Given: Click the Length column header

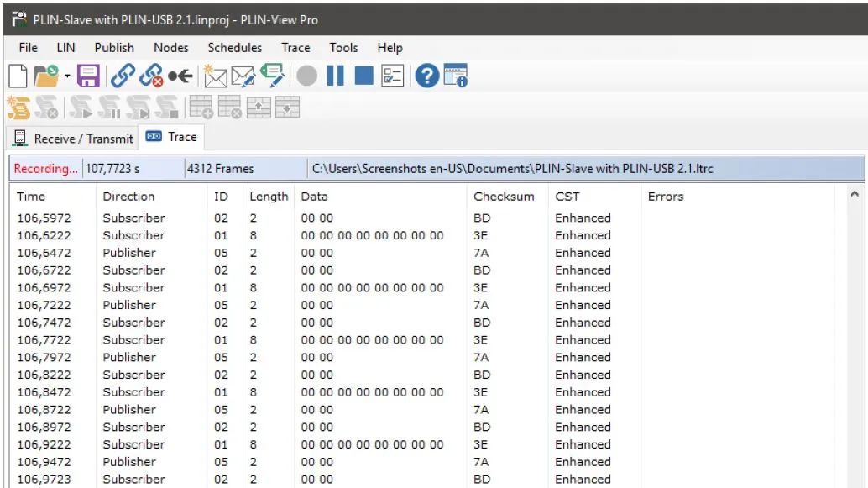Looking at the screenshot, I should click(x=269, y=197).
